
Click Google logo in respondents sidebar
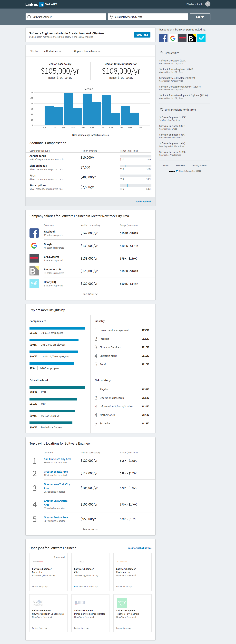[x=173, y=38]
